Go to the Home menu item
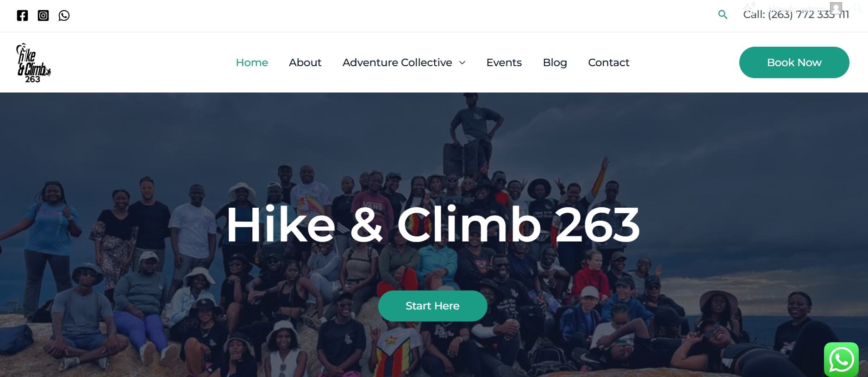 click(x=252, y=62)
